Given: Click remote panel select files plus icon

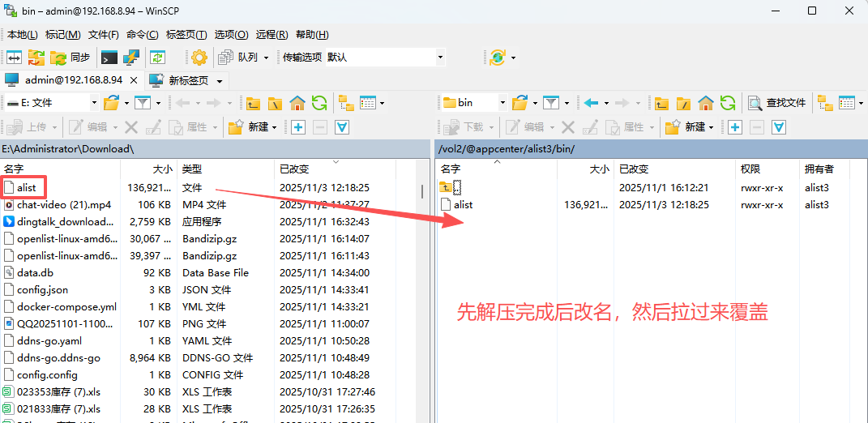Looking at the screenshot, I should click(x=734, y=127).
